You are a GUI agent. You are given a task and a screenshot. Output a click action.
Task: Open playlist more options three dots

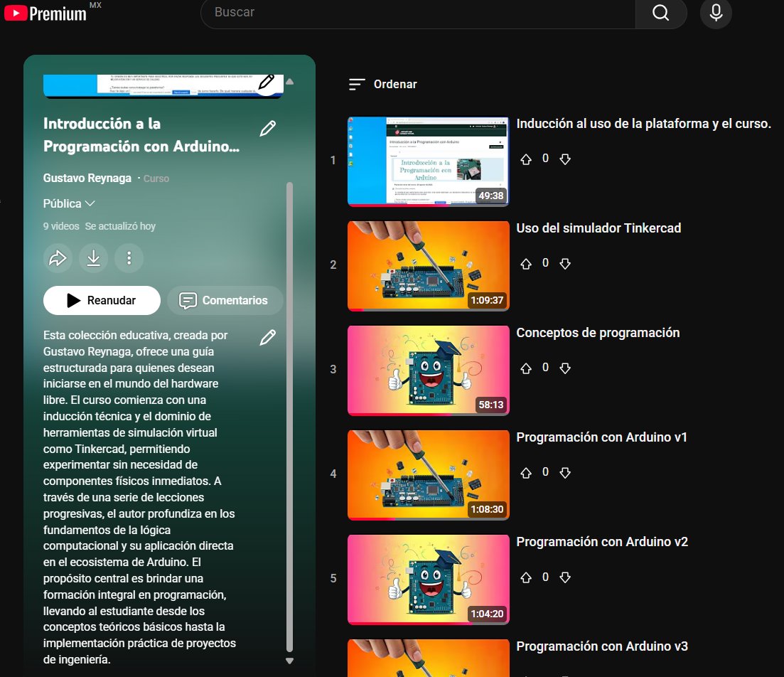tap(129, 258)
